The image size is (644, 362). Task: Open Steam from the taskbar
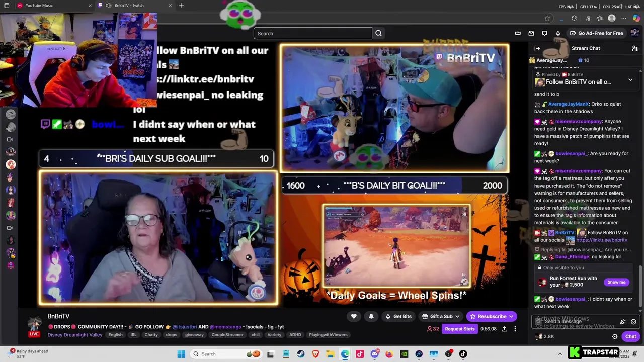click(301, 354)
